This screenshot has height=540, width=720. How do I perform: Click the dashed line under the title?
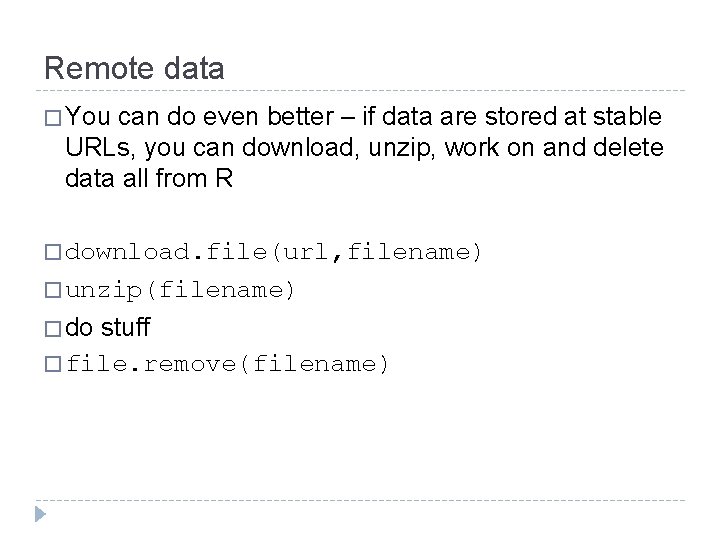click(x=360, y=90)
